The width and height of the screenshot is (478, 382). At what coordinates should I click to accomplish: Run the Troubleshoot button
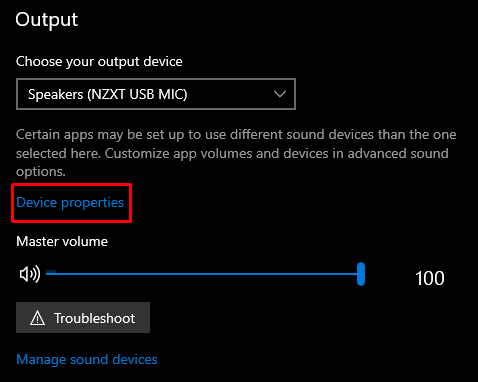(x=83, y=318)
